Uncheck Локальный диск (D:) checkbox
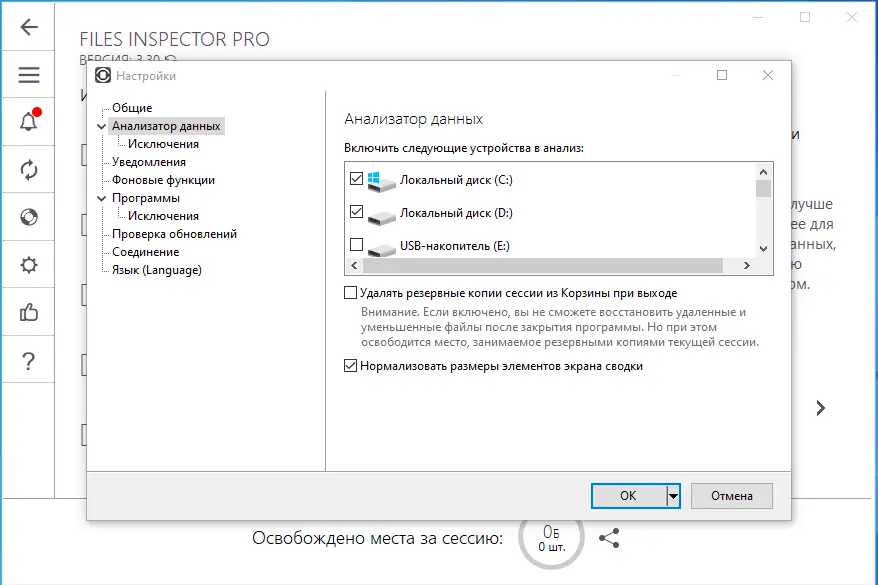The image size is (878, 585). click(x=356, y=212)
